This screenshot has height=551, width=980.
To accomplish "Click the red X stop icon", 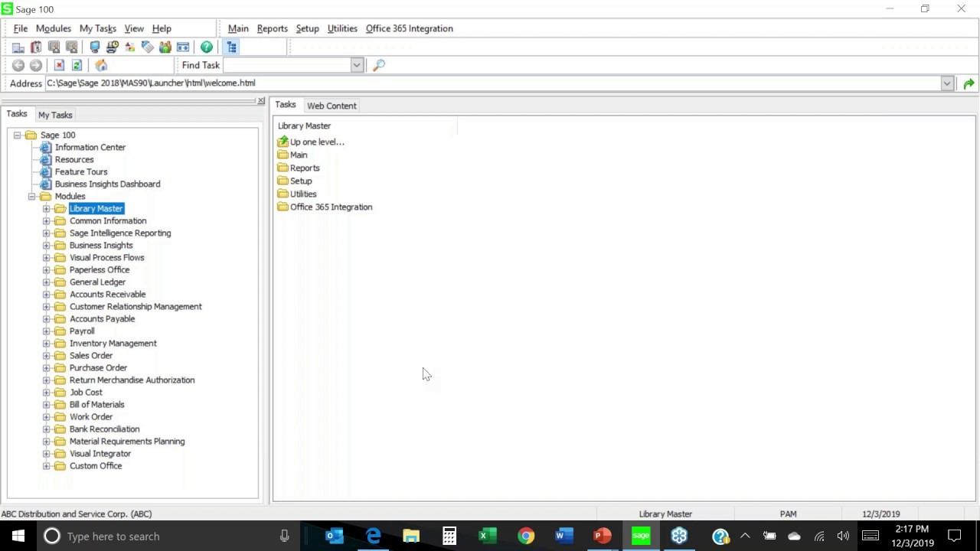I will (59, 66).
